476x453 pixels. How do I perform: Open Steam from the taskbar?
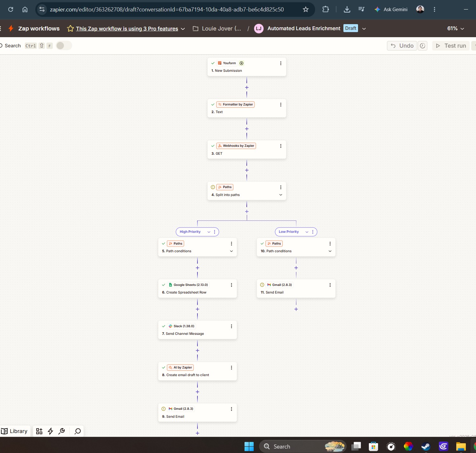click(426, 446)
